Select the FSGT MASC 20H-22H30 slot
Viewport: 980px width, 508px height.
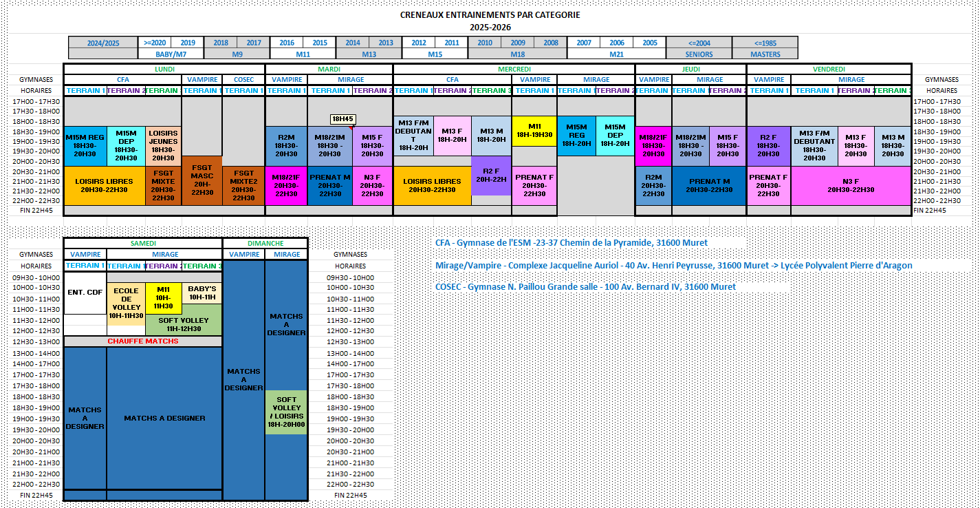click(x=202, y=180)
